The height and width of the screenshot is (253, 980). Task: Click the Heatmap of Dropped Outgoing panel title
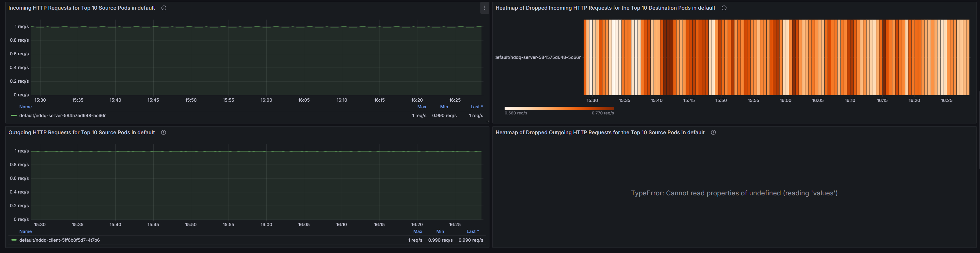point(600,132)
